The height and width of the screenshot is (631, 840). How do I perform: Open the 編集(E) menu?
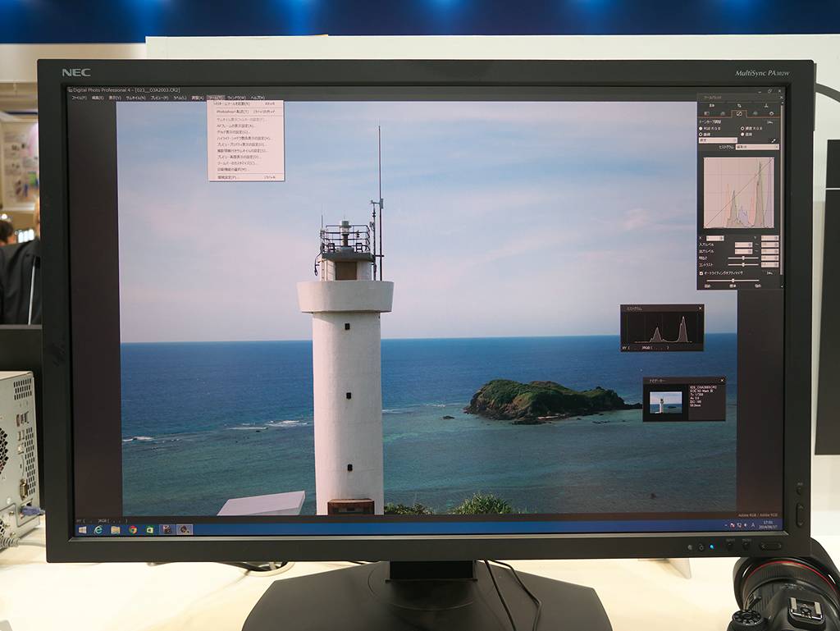[98, 98]
